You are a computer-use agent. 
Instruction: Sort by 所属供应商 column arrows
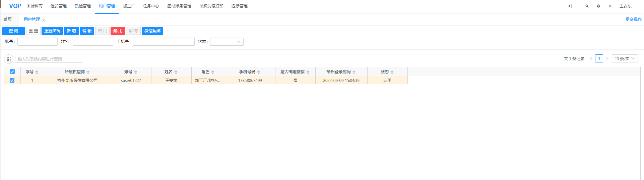[x=88, y=72]
